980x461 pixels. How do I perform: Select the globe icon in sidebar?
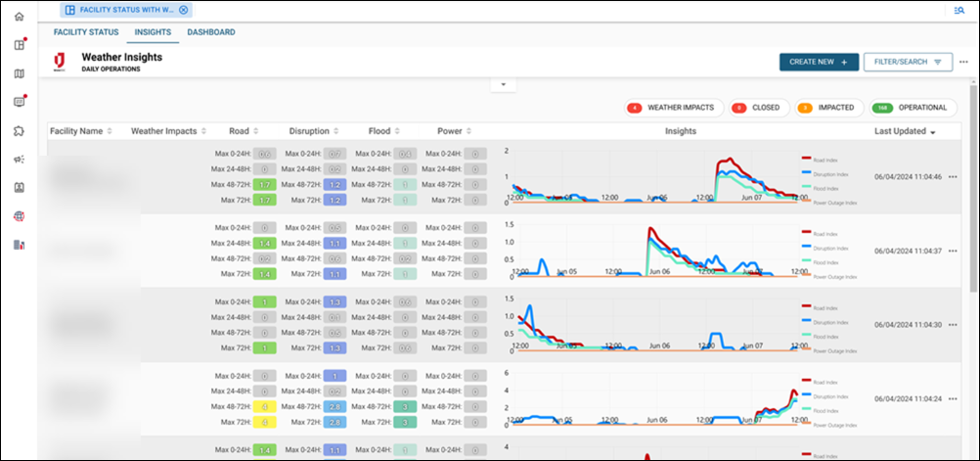click(19, 215)
